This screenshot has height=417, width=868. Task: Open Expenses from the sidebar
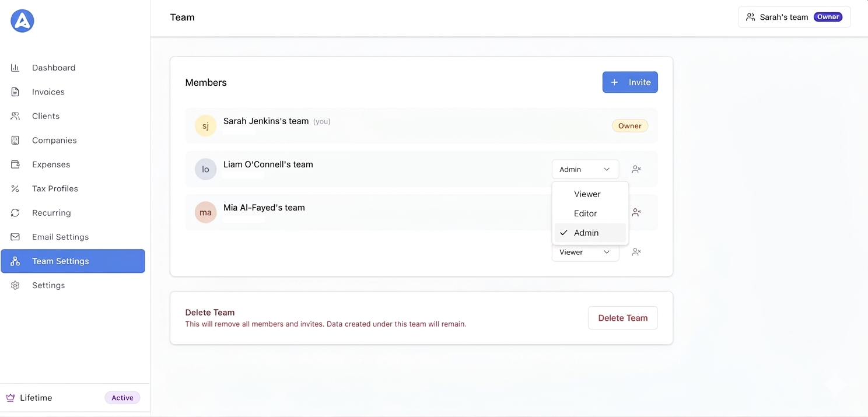(73, 164)
